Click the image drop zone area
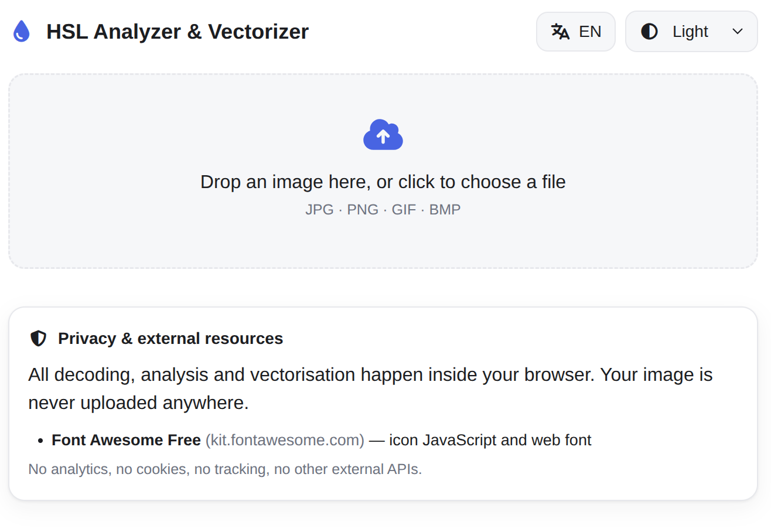This screenshot has width=771, height=532. 383,171
